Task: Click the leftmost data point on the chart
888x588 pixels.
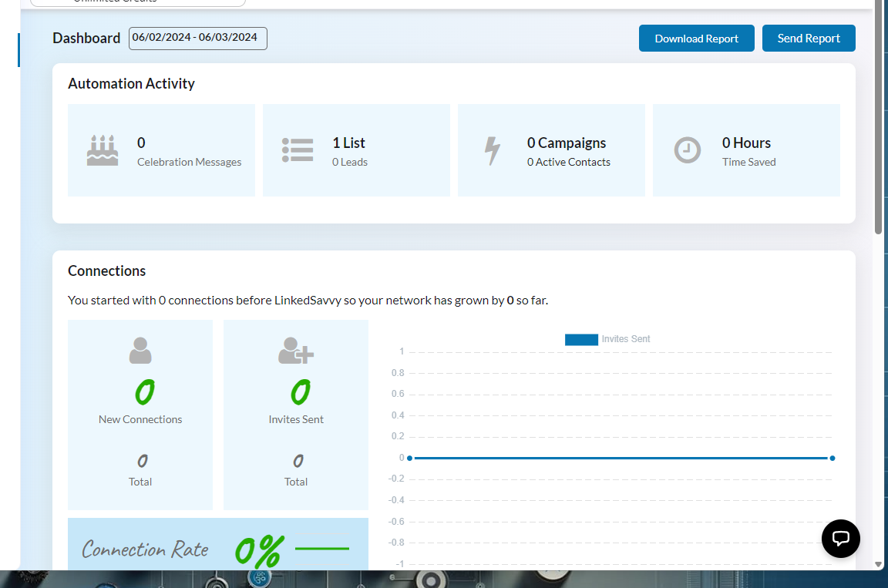Action: pyautogui.click(x=409, y=457)
